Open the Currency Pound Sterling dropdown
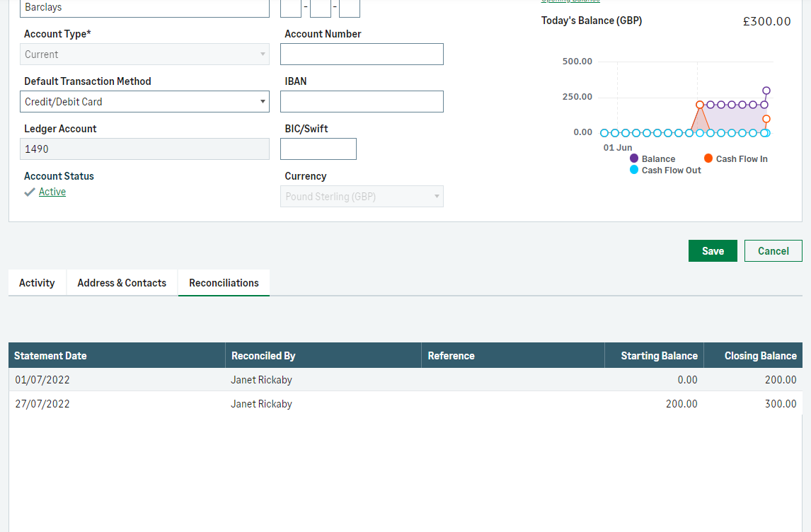 point(362,197)
